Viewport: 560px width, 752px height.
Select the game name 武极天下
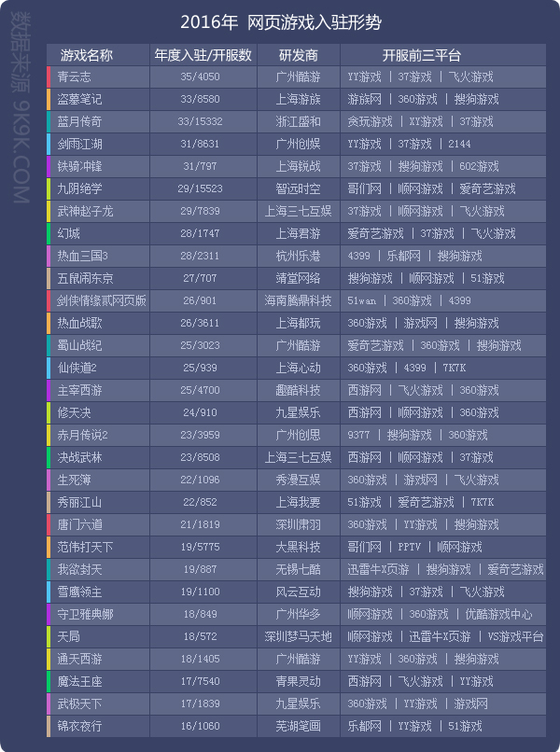point(79,703)
